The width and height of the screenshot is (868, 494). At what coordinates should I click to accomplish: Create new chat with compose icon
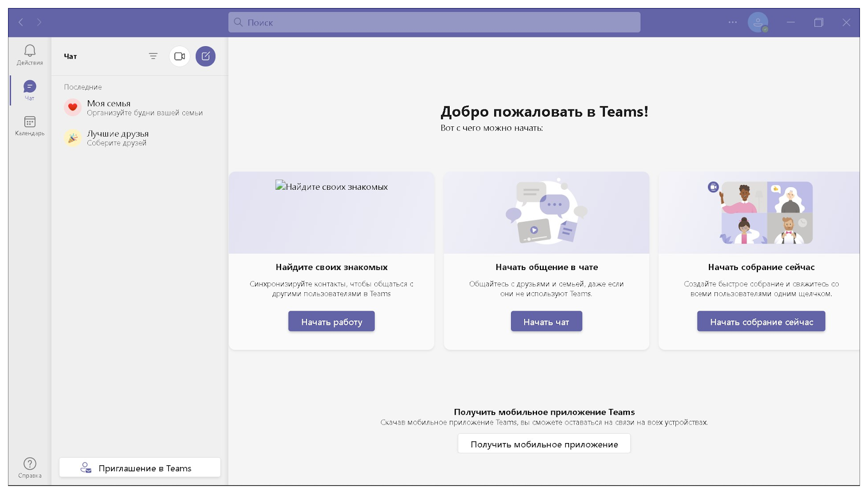[x=206, y=56]
